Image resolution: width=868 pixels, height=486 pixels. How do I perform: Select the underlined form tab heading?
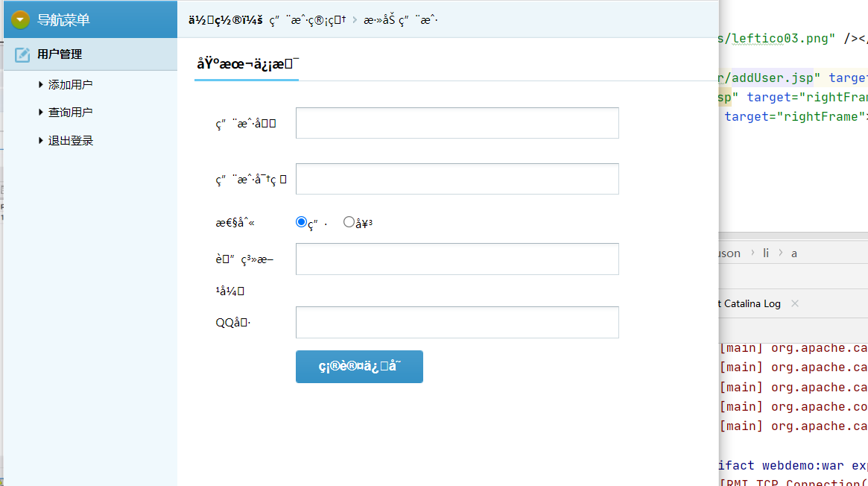247,64
